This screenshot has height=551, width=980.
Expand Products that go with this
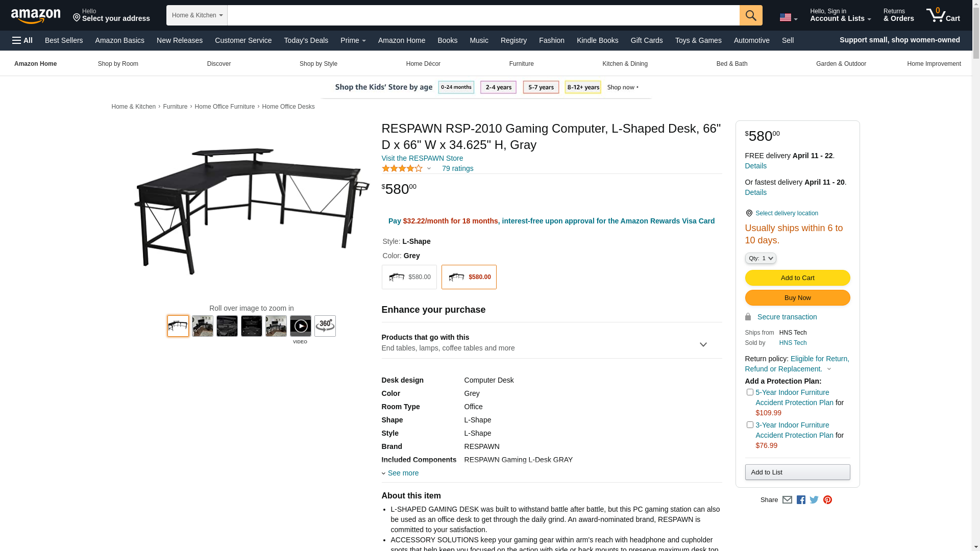coord(551,343)
